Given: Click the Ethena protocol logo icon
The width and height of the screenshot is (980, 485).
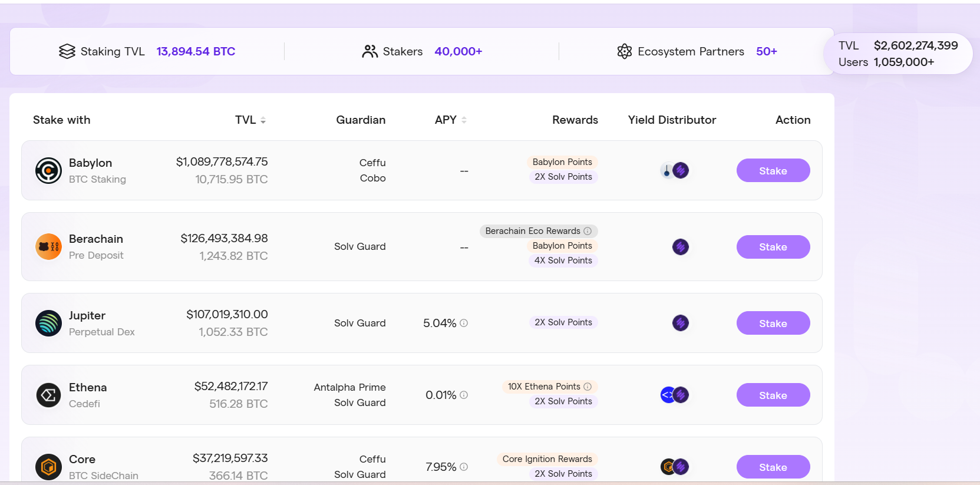Looking at the screenshot, I should pos(48,395).
